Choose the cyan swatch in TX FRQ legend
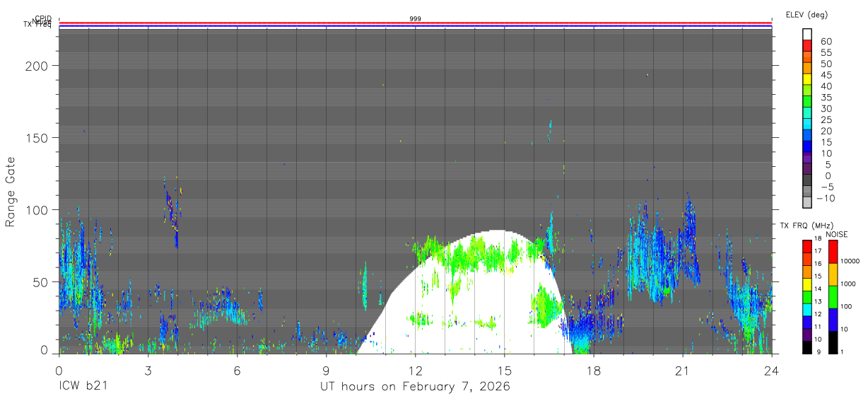Viewport: 868px width, 401px height. point(807,310)
